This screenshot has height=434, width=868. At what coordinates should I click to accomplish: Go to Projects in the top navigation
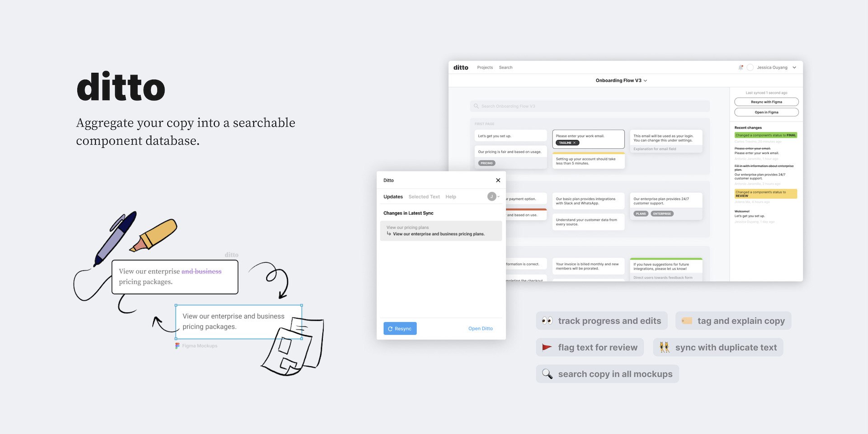(x=485, y=67)
